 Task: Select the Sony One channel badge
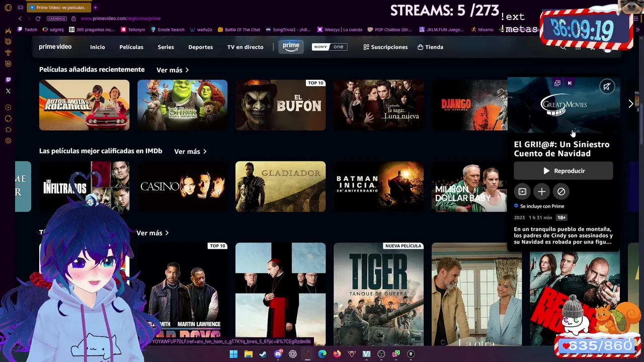click(330, 47)
